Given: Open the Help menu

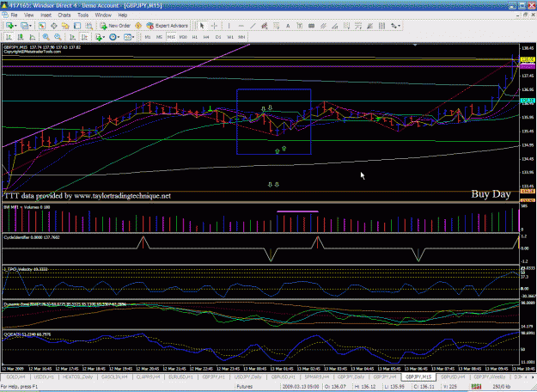Looking at the screenshot, I should pos(123,15).
